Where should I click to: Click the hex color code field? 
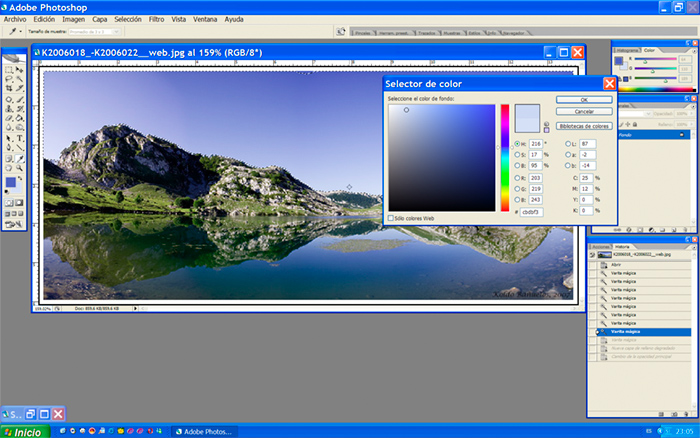(x=530, y=211)
